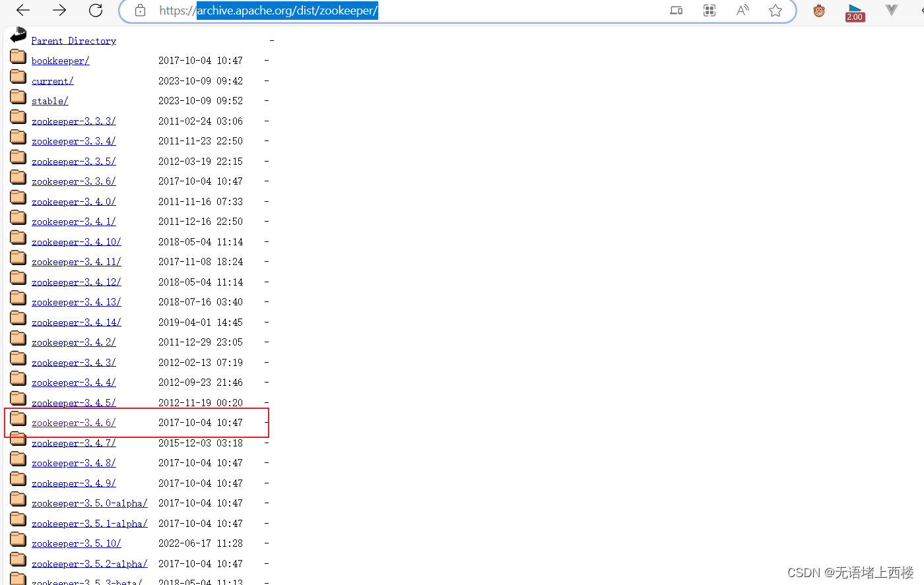Open zookeeper-3.4.12/ link
This screenshot has width=924, height=585.
(77, 282)
